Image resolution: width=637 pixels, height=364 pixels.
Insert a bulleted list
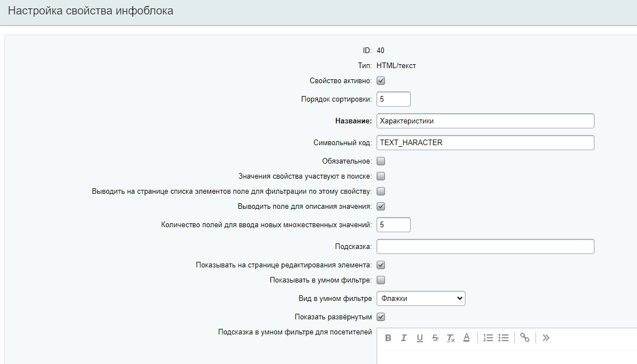click(503, 338)
